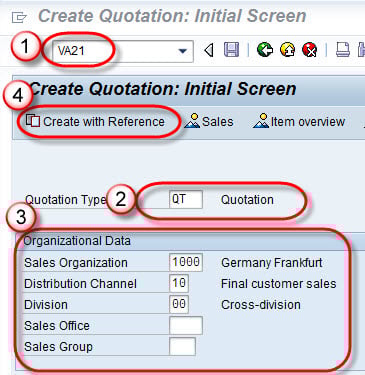Click the empty Sales Group field

pyautogui.click(x=182, y=346)
